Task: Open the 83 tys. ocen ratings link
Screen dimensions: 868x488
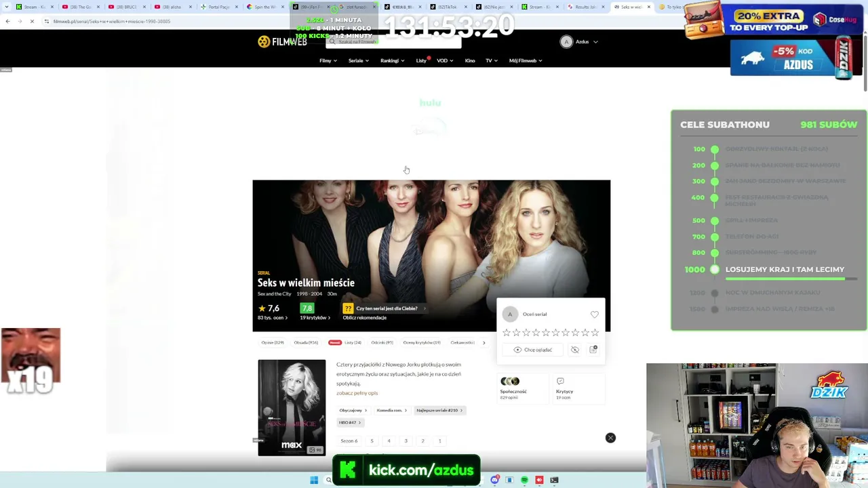Action: pos(273,317)
